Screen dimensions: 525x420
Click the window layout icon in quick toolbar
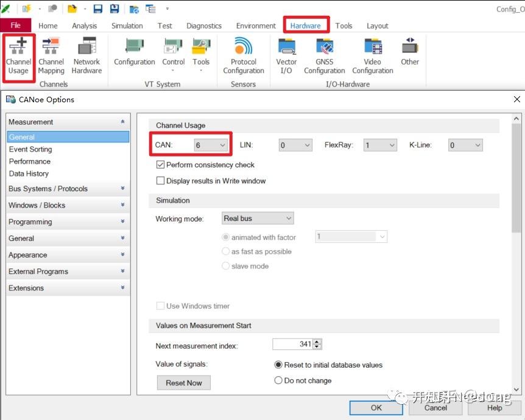(x=150, y=9)
